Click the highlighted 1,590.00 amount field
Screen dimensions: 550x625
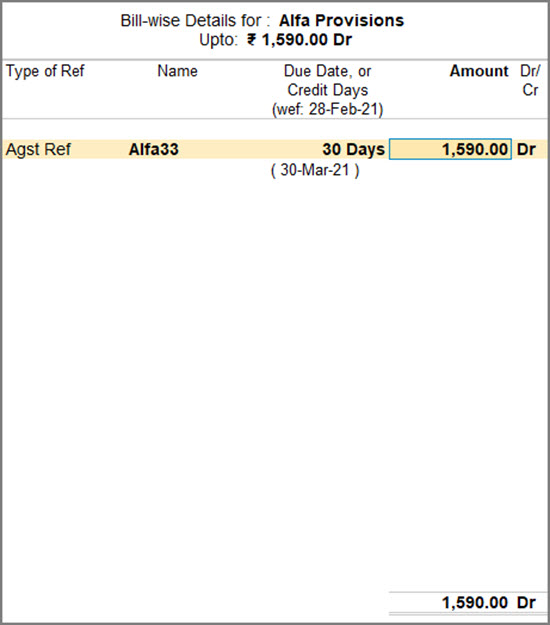tap(450, 149)
